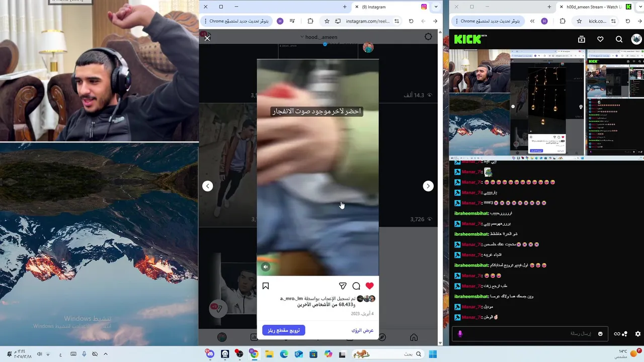The width and height of the screenshot is (644, 362).
Task: Open the taskbar volume control
Action: [x=39, y=354]
